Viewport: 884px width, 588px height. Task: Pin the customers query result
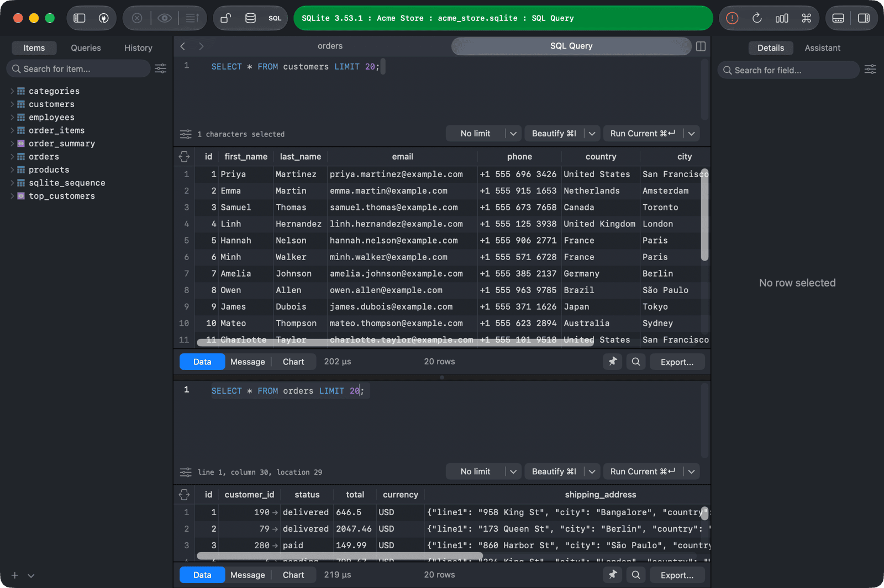(613, 362)
